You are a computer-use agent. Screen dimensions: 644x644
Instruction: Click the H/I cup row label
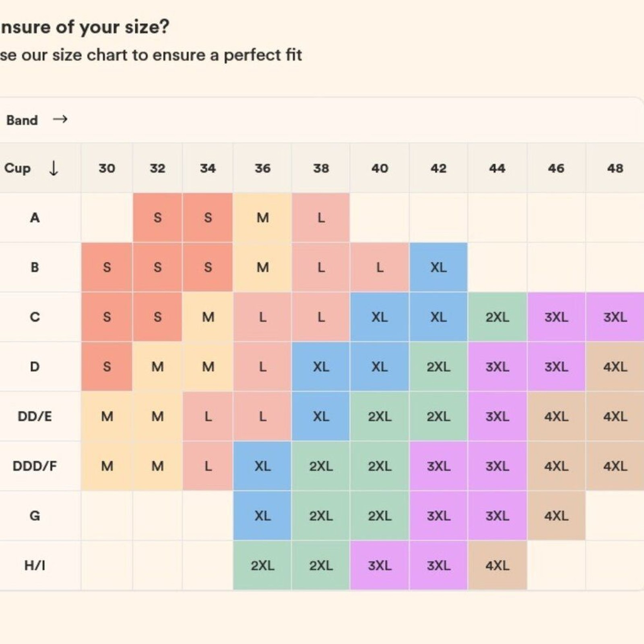coord(35,565)
